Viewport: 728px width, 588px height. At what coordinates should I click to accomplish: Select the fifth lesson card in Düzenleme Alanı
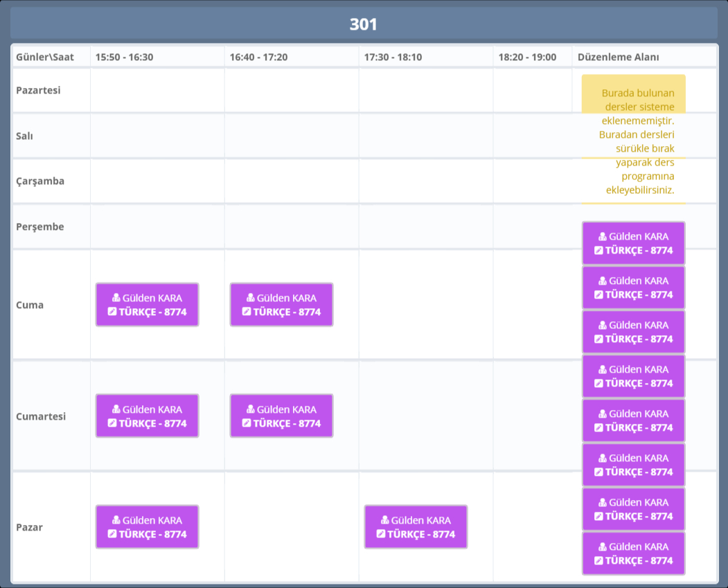click(633, 420)
